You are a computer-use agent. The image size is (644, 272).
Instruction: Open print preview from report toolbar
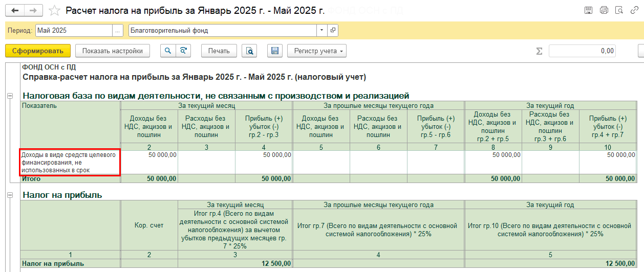click(249, 51)
